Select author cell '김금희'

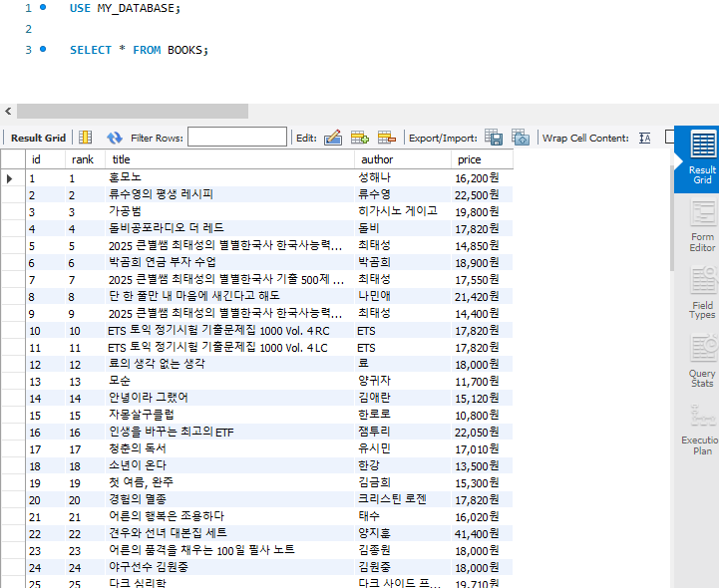pyautogui.click(x=403, y=483)
